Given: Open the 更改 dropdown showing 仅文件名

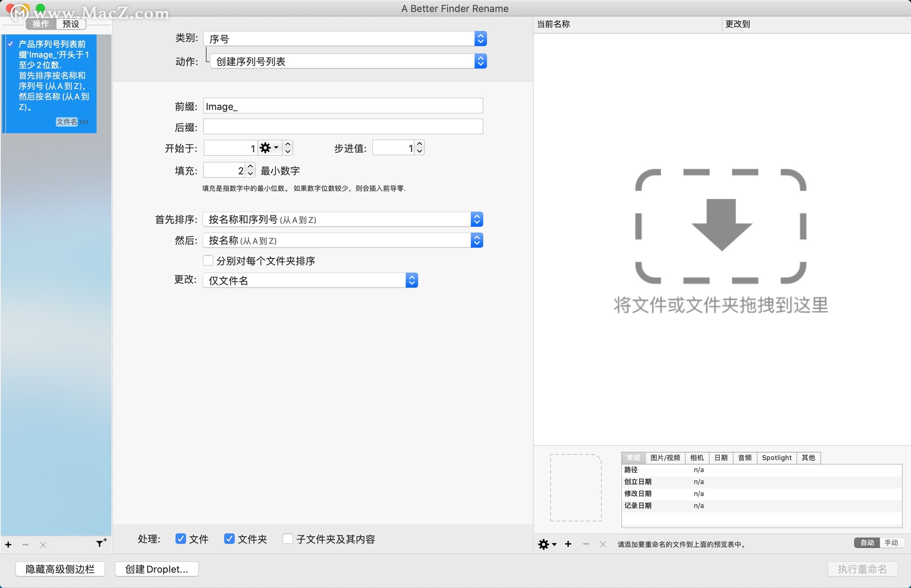Looking at the screenshot, I should tap(310, 280).
